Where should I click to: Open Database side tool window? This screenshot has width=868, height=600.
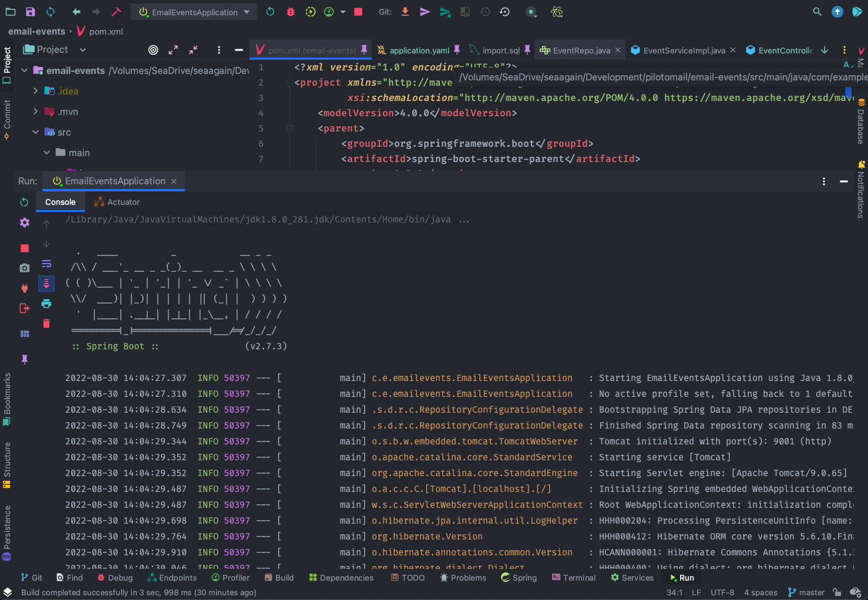click(x=860, y=122)
